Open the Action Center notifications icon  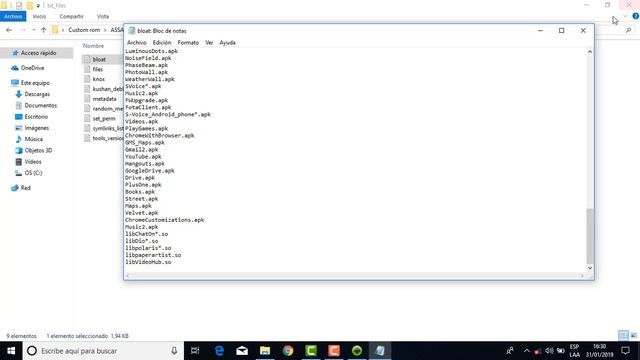625,351
